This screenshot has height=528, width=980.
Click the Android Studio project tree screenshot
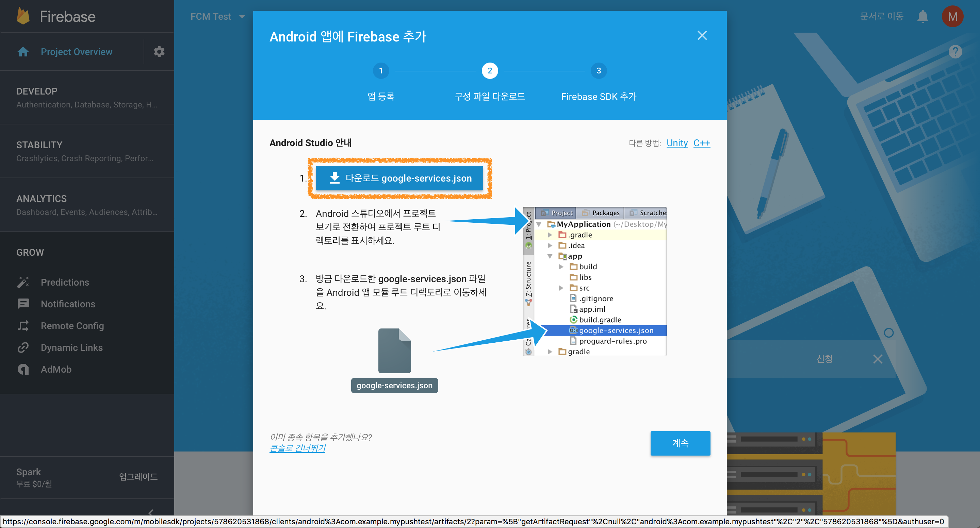pos(594,281)
